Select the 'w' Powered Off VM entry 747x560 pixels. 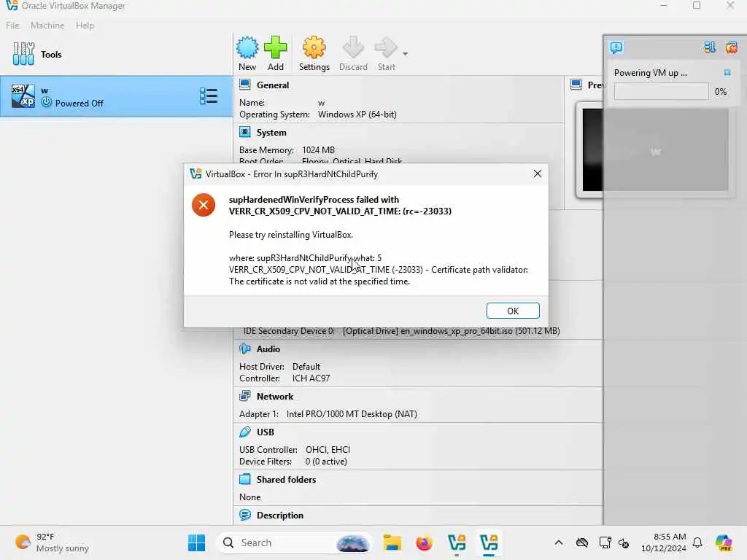[x=117, y=96]
